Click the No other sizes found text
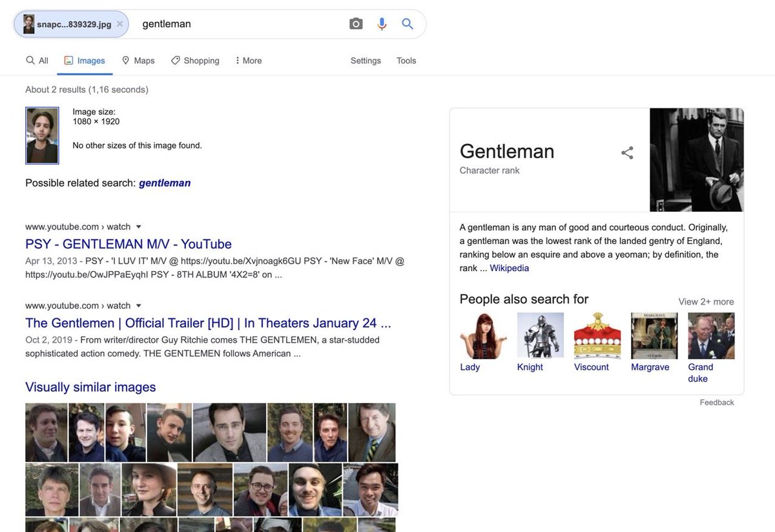The height and width of the screenshot is (532, 775). (137, 145)
